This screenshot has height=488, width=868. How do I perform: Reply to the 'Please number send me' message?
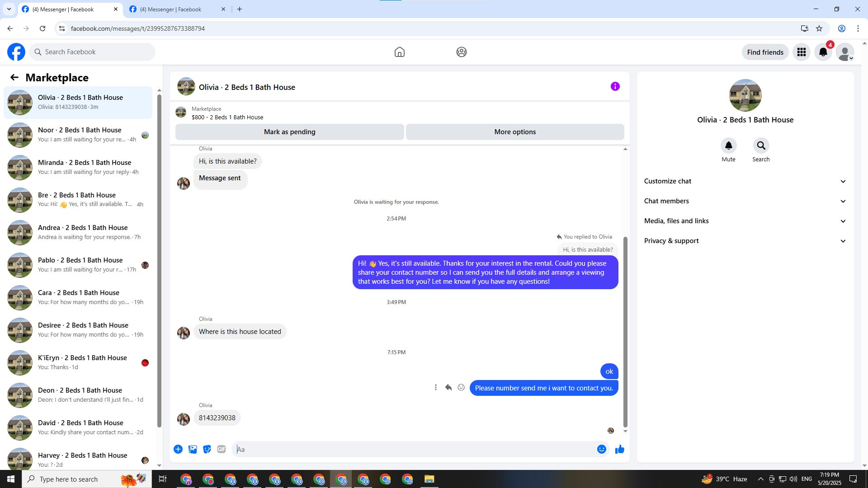[448, 388]
